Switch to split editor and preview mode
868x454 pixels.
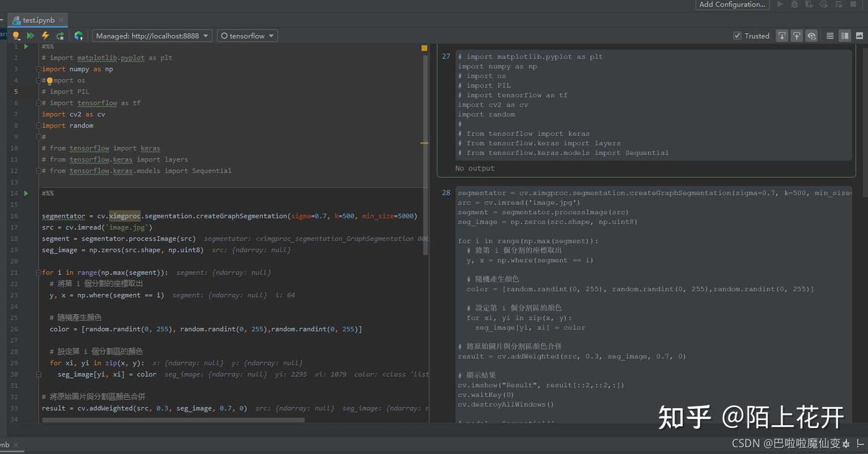[844, 36]
